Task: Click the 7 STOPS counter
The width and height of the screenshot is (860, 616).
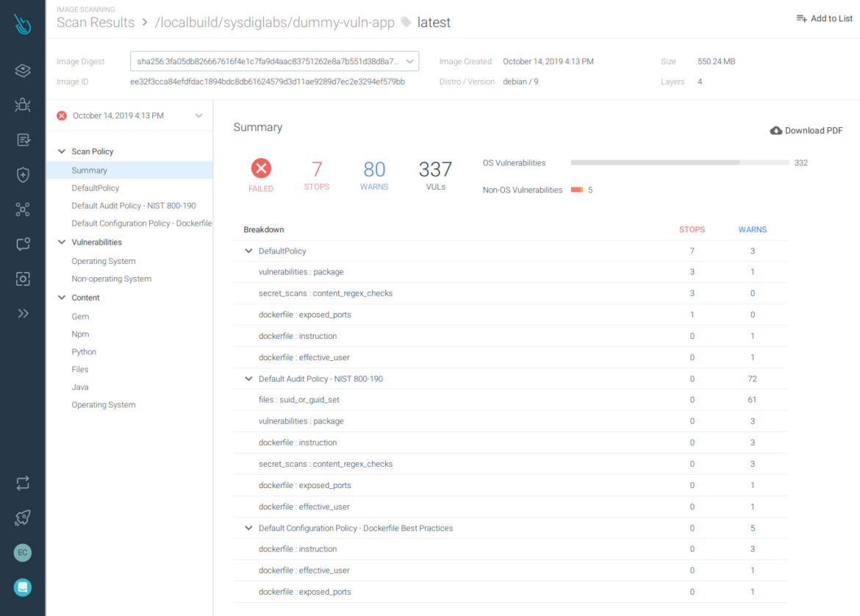Action: pos(317,175)
